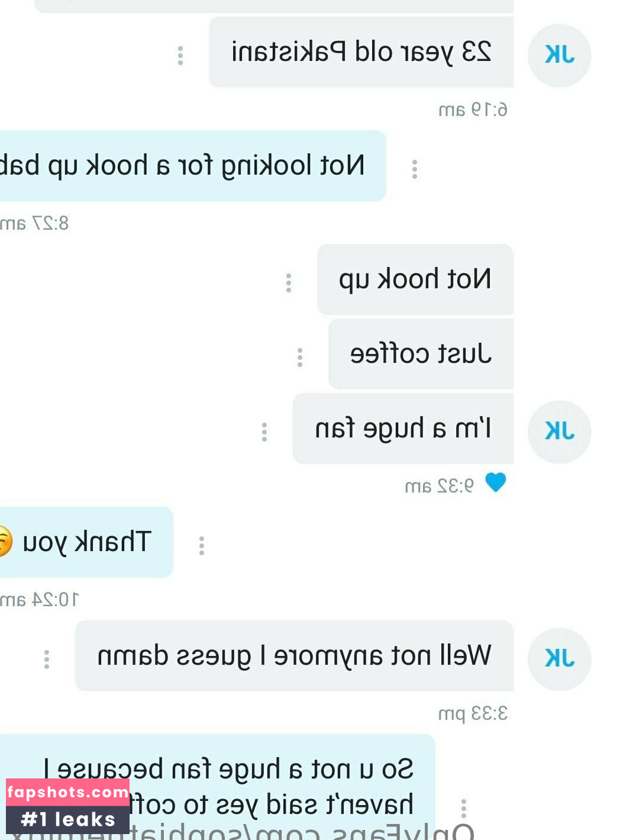Screen dimensions: 620x840
Task: Open three-dot menu beside 'So u not a huge fan' message
Action: (464, 809)
